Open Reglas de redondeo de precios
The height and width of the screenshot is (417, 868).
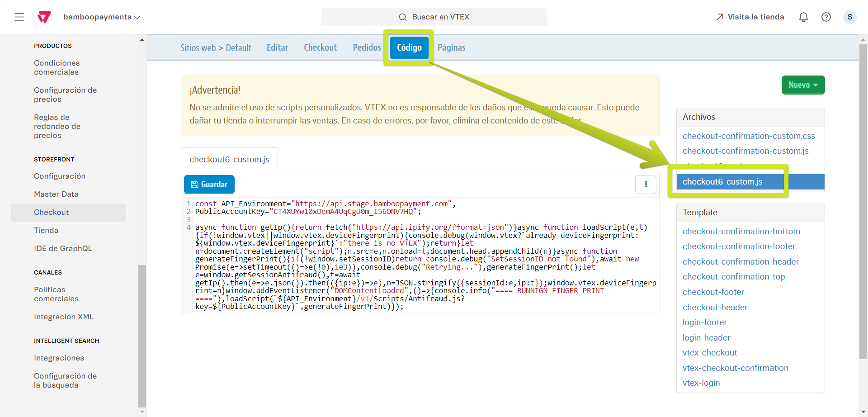click(x=57, y=126)
